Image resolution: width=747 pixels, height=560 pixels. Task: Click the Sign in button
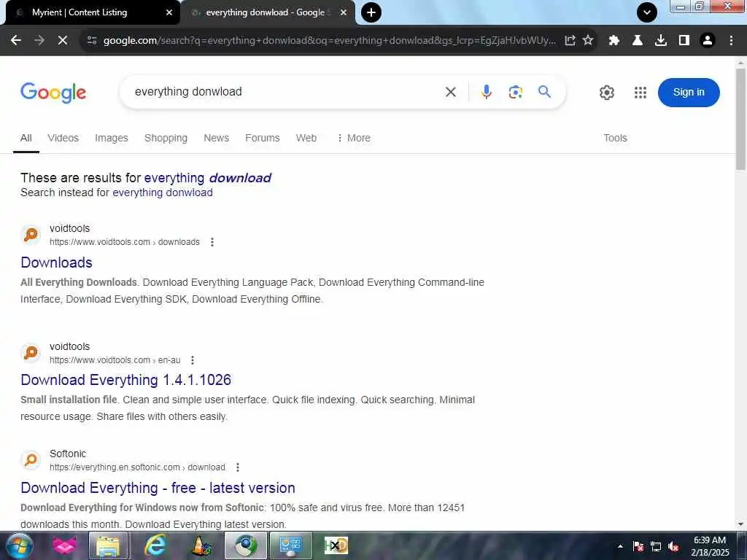pos(689,93)
